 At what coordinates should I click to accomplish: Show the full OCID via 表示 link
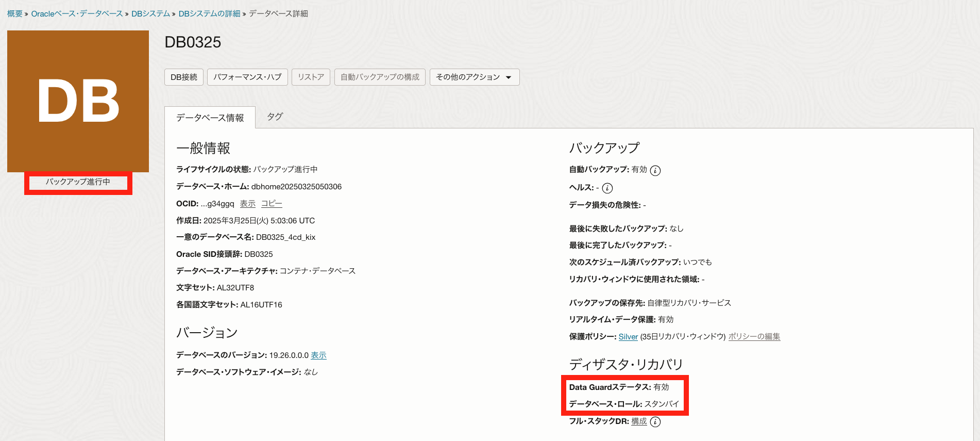[247, 204]
